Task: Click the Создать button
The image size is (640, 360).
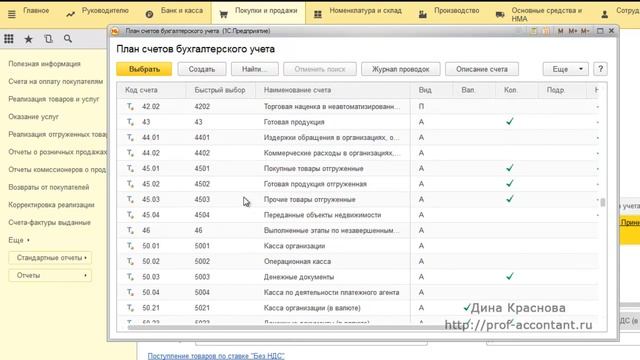Action: coord(202,69)
